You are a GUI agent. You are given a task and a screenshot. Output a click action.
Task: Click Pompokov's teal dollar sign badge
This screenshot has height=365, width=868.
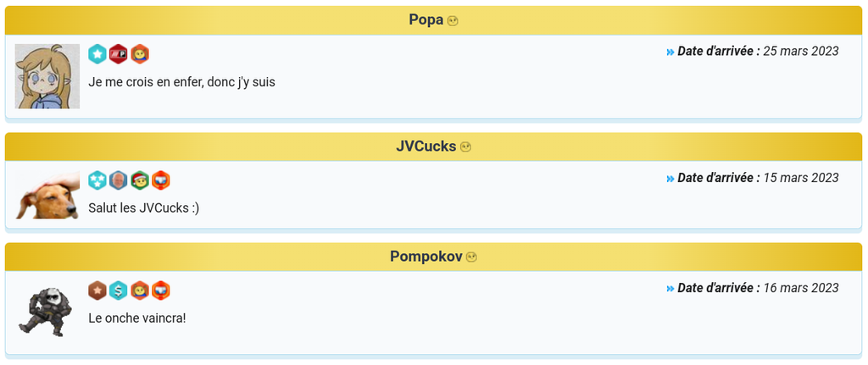(x=119, y=290)
